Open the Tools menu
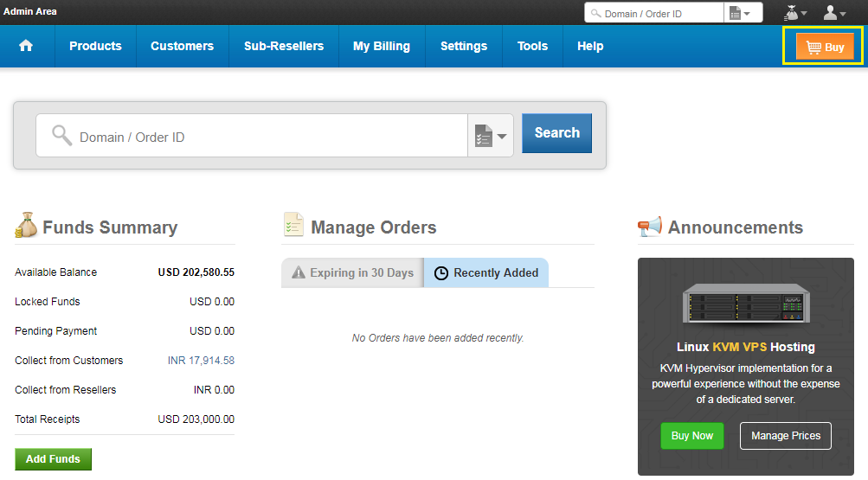Image resolution: width=868 pixels, height=480 pixels. 532,47
